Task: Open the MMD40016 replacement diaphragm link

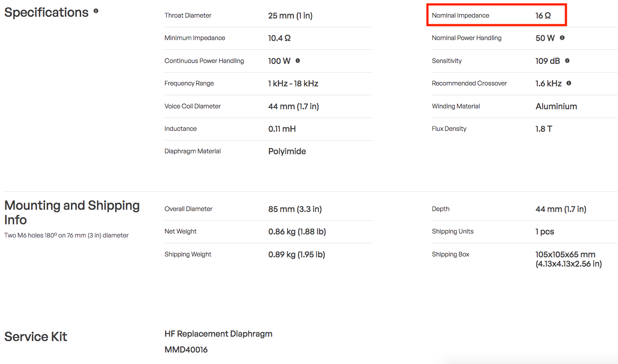Action: (186, 350)
